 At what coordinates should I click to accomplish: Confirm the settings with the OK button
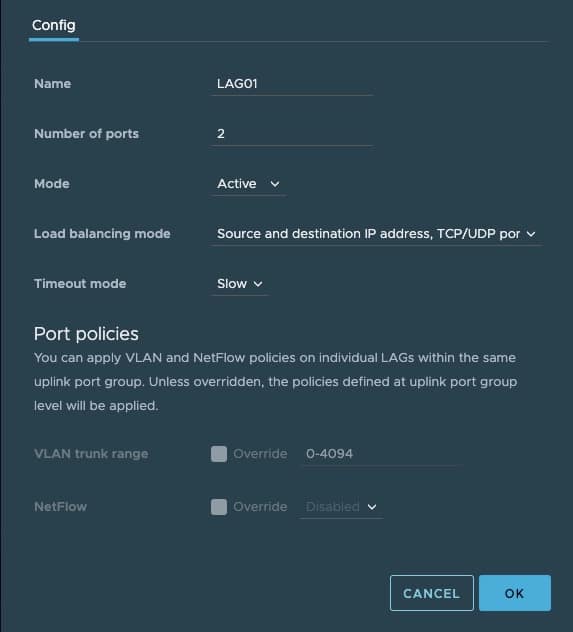[515, 593]
